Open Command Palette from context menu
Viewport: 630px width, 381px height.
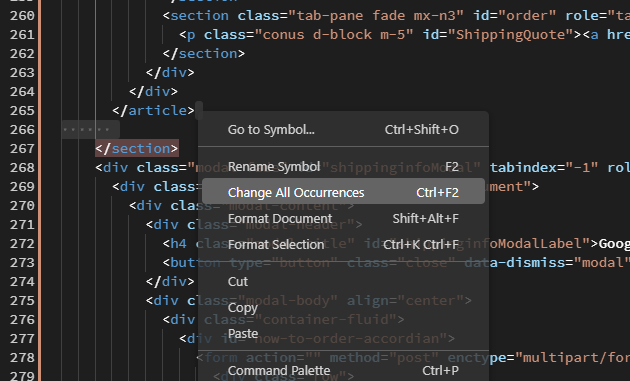click(x=344, y=370)
